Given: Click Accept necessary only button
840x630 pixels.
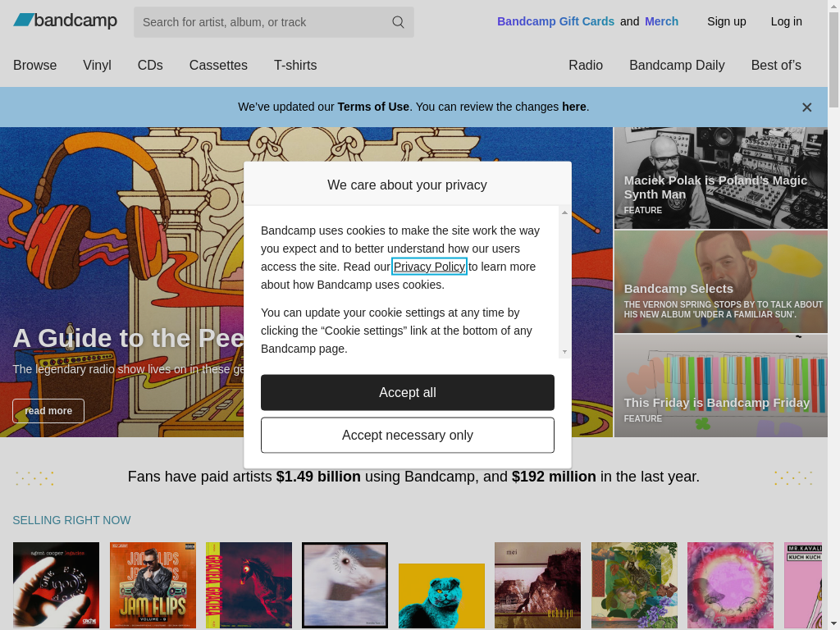Looking at the screenshot, I should coord(408,435).
